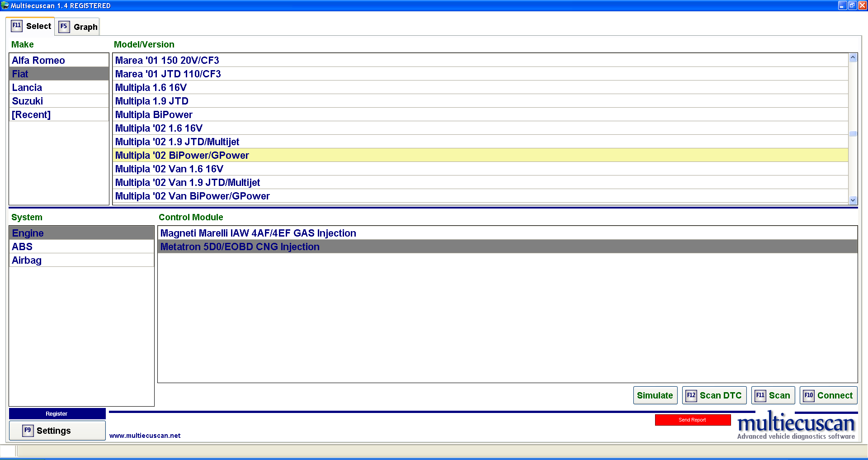Click the F5 key icon on Graph tab
The image size is (868, 460).
point(64,26)
